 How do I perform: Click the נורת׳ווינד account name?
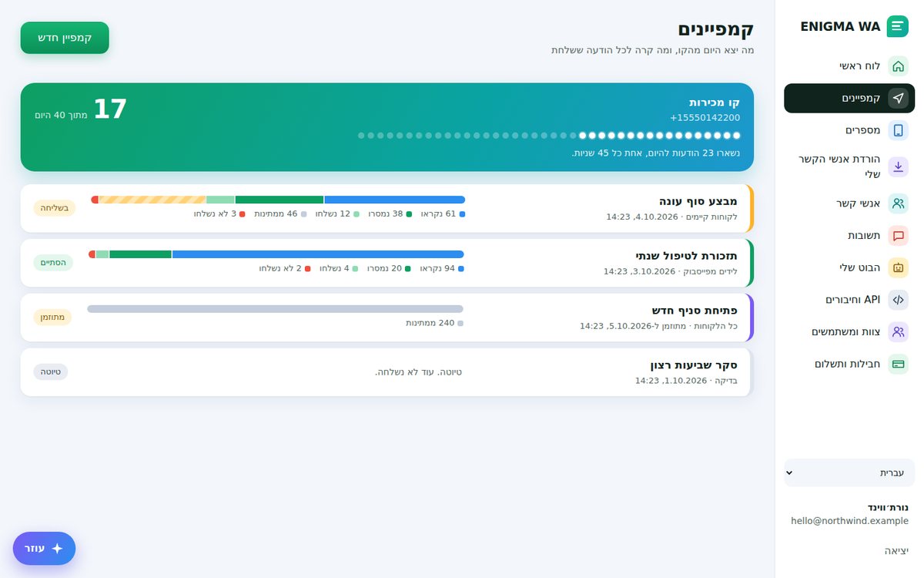click(x=889, y=507)
